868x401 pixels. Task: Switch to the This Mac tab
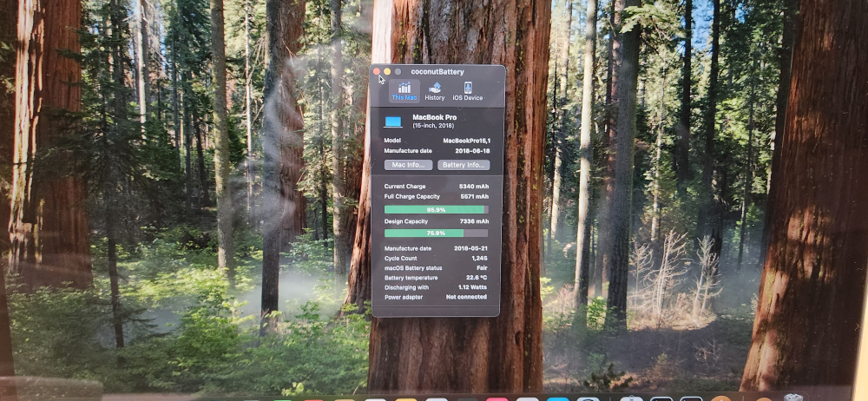coord(404,91)
